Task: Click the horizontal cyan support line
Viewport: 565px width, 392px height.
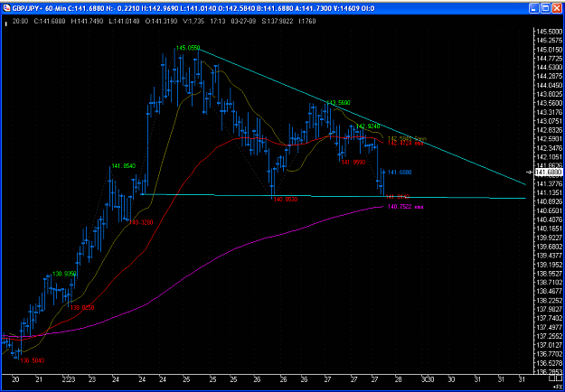Action: pyautogui.click(x=334, y=197)
